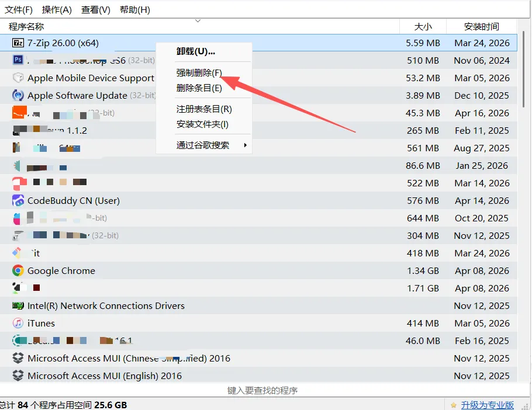Click the Microsoft Access MUI Chinese icon
This screenshot has width=532, height=410.
[18, 358]
